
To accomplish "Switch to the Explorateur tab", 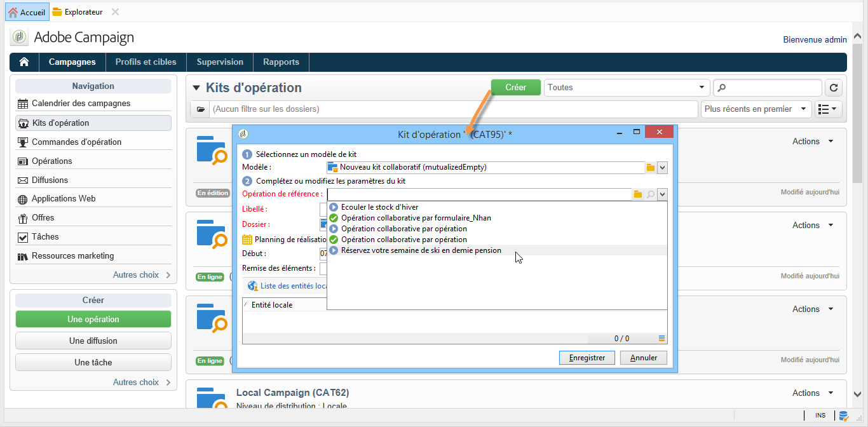I will [x=78, y=12].
